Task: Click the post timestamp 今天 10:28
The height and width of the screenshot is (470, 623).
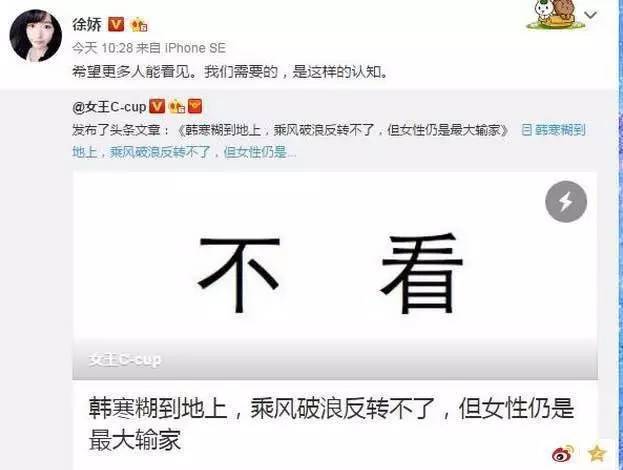Action: [103, 48]
